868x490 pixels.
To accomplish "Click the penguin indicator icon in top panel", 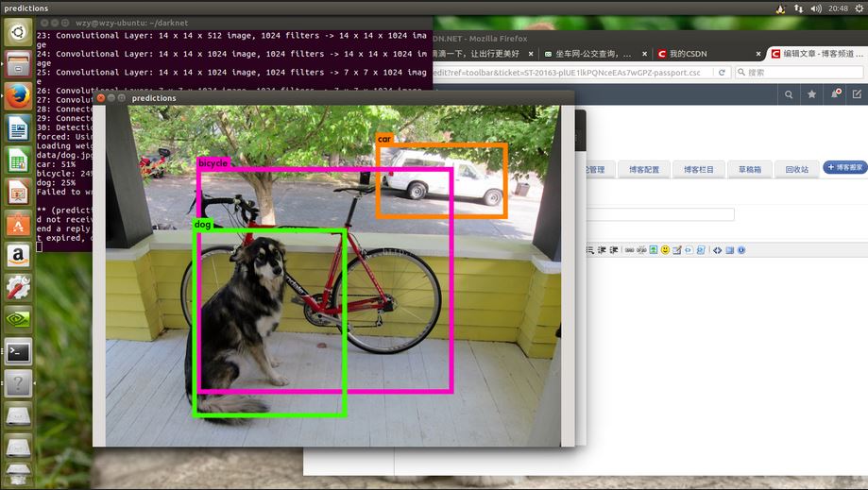I will [x=780, y=8].
